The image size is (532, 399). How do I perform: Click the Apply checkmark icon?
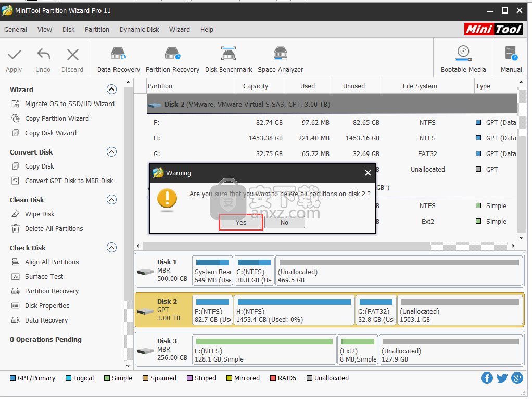pyautogui.click(x=14, y=55)
